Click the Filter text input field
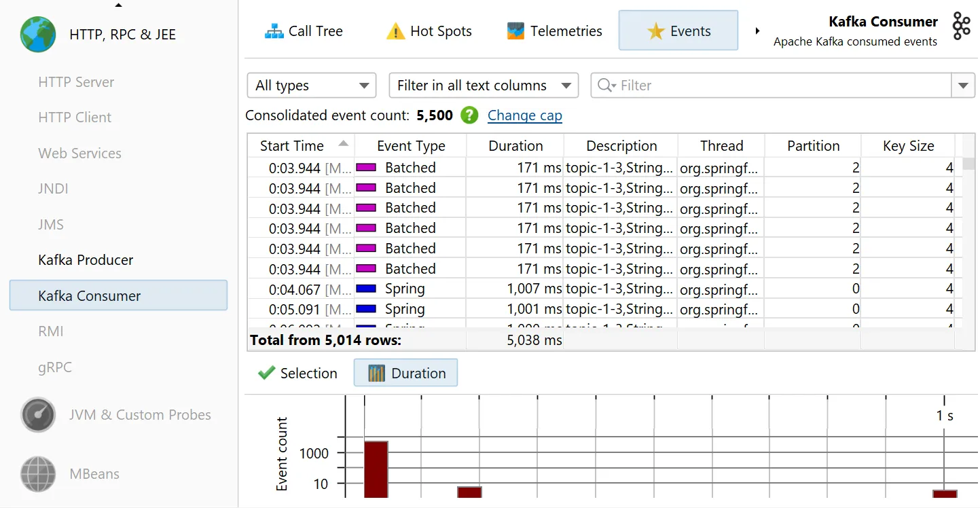The height and width of the screenshot is (508, 980). click(771, 86)
